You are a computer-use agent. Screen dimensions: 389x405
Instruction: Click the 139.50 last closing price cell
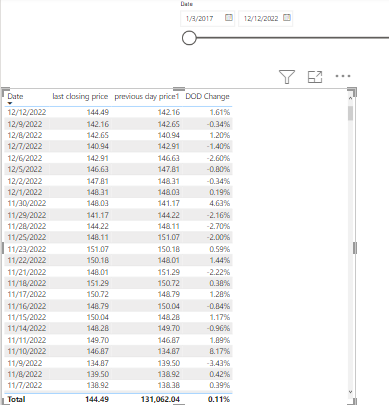pos(98,374)
